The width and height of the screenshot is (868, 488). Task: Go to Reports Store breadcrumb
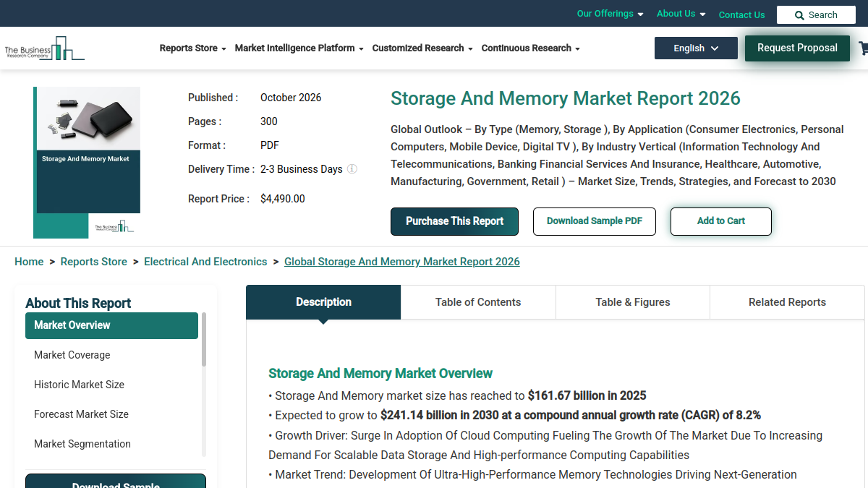pos(94,262)
